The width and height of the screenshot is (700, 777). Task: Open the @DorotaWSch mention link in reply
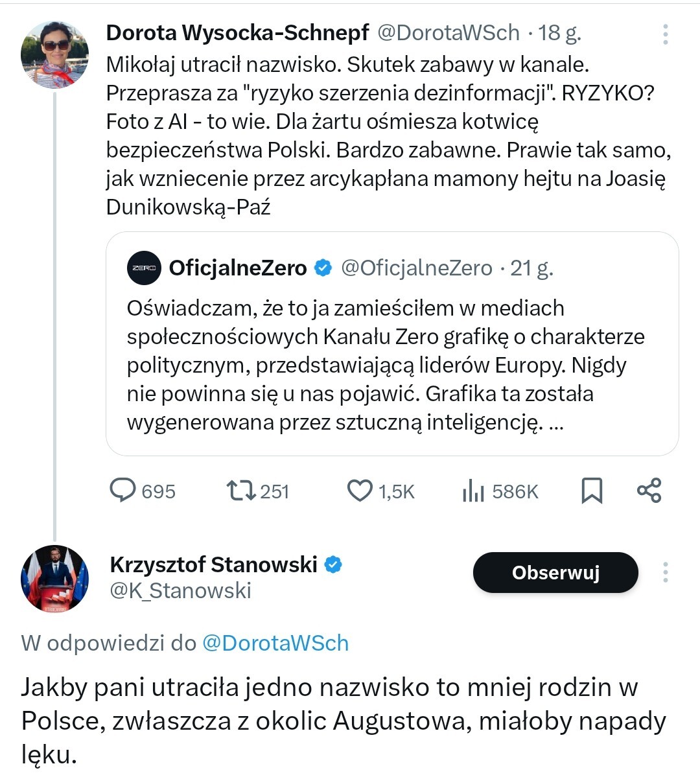tap(275, 643)
